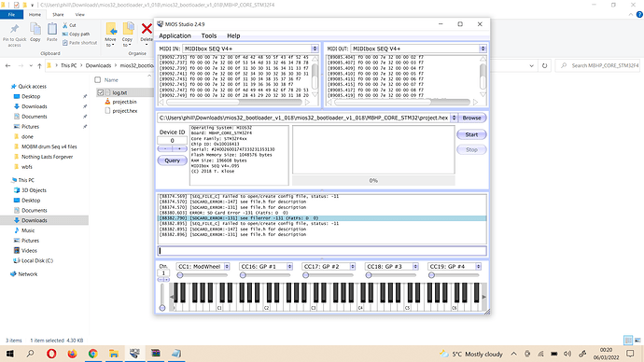
Task: Increase the Device ID with plus stepper
Action: tap(179, 148)
